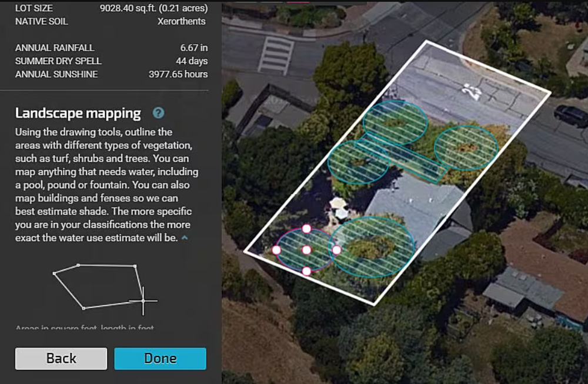Click the left handle of the selected ellipse
The width and height of the screenshot is (588, 384).
pyautogui.click(x=276, y=250)
